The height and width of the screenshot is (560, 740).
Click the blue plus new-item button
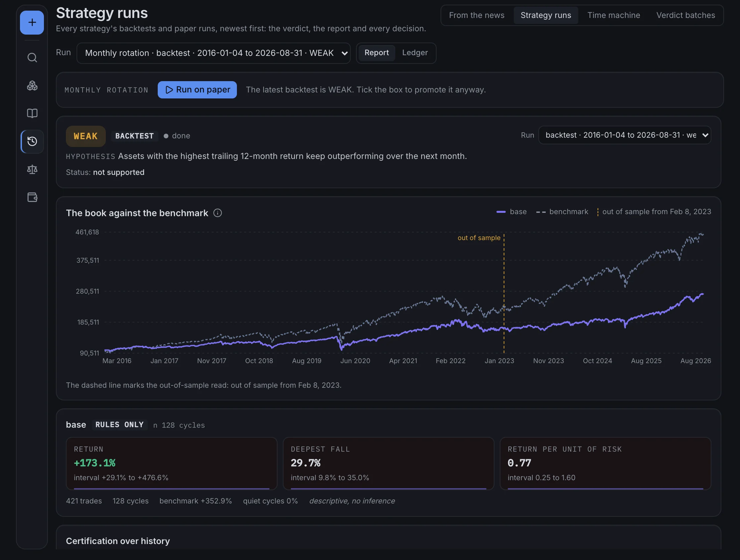tap(32, 22)
